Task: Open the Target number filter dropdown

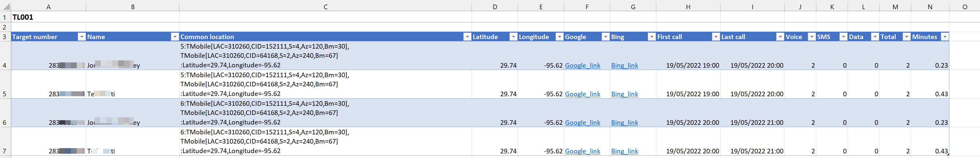Action: coord(81,37)
